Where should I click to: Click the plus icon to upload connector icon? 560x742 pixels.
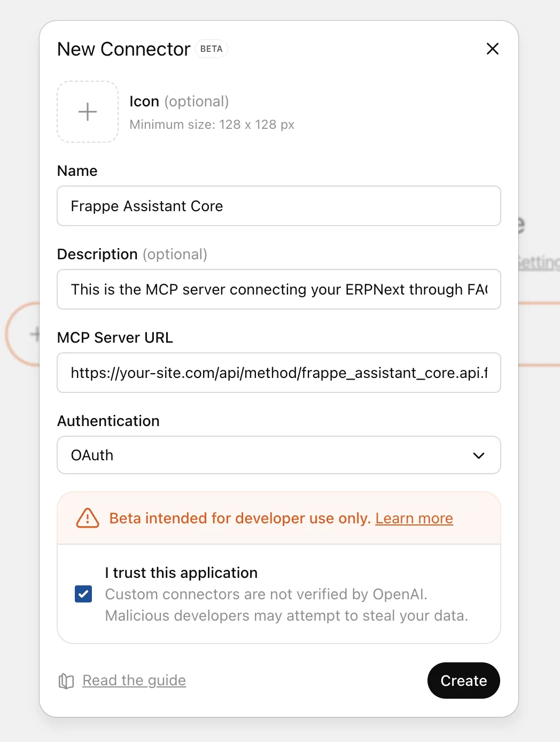[88, 112]
